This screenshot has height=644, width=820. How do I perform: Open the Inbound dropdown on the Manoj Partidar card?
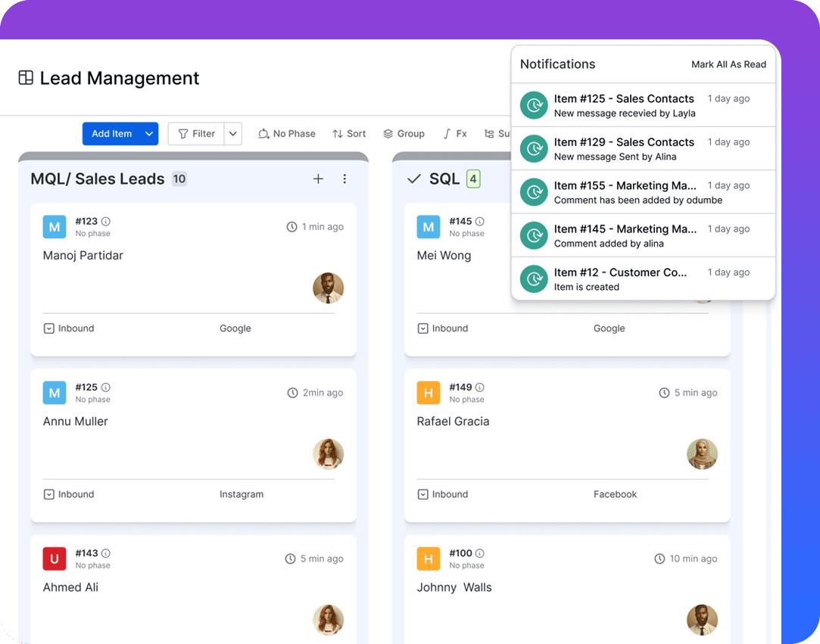[x=69, y=328]
